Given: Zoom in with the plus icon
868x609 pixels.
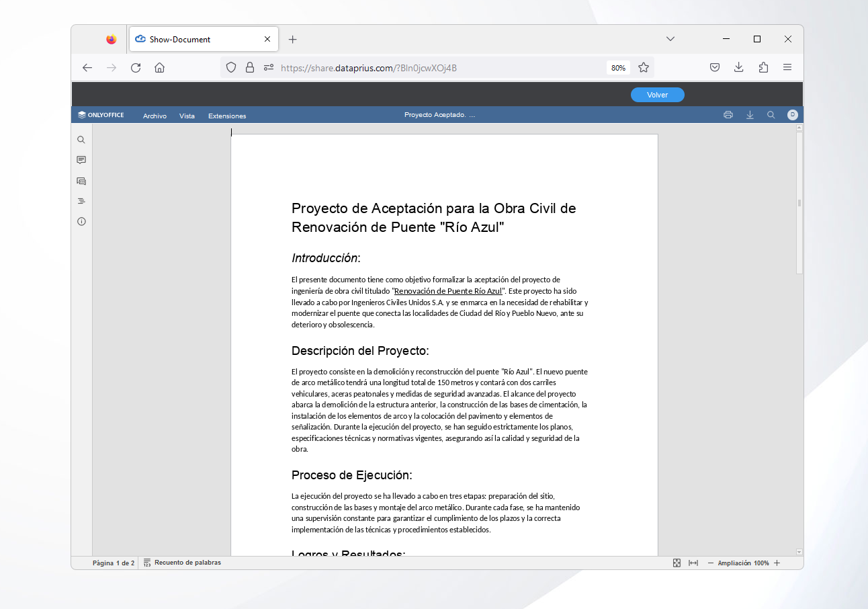Looking at the screenshot, I should click(777, 563).
